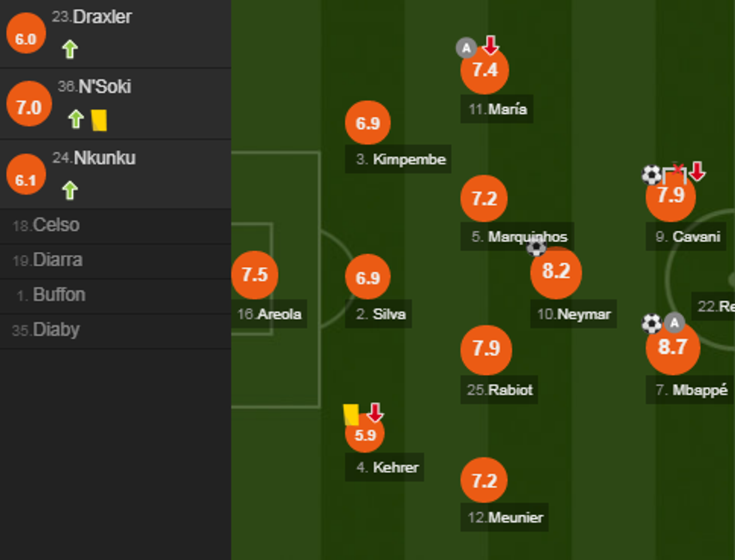
Task: Click N'Soki's yellow card icon
Action: 99,120
